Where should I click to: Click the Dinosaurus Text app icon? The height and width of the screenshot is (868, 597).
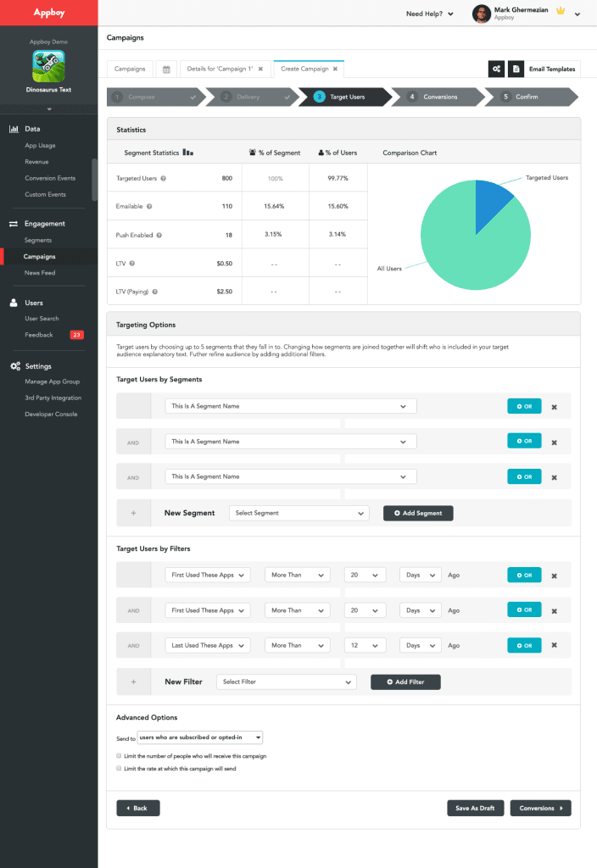(48, 65)
